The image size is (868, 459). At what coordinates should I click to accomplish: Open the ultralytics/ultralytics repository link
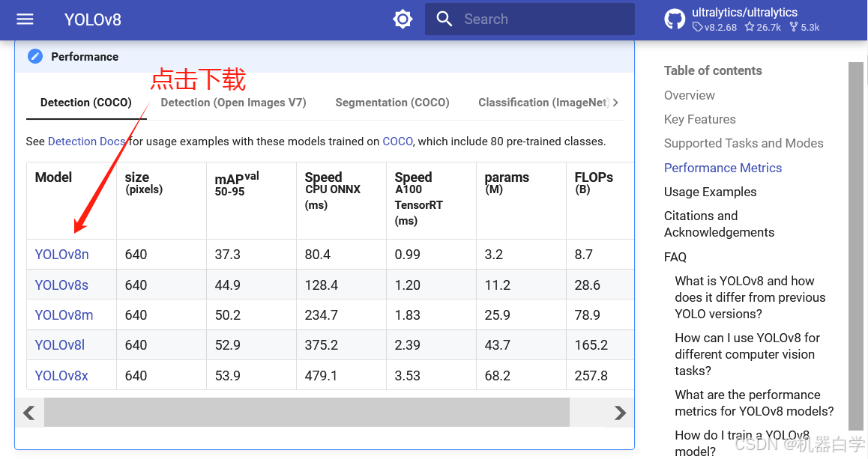pyautogui.click(x=744, y=12)
